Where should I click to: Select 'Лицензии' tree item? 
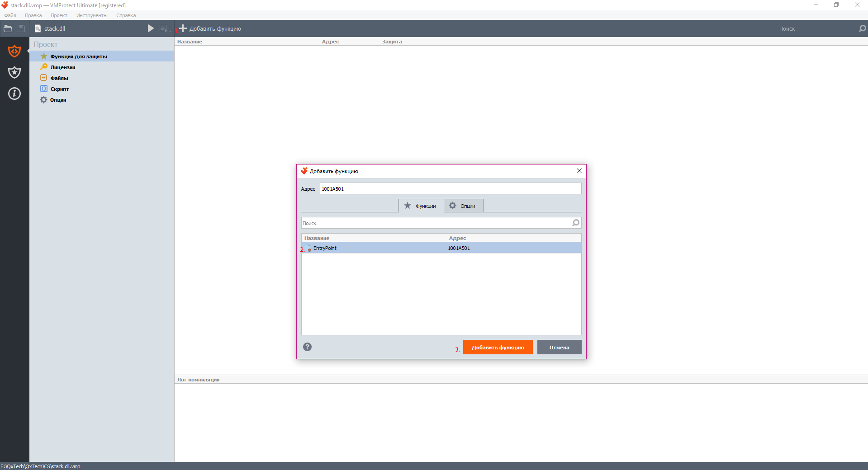pos(102,67)
